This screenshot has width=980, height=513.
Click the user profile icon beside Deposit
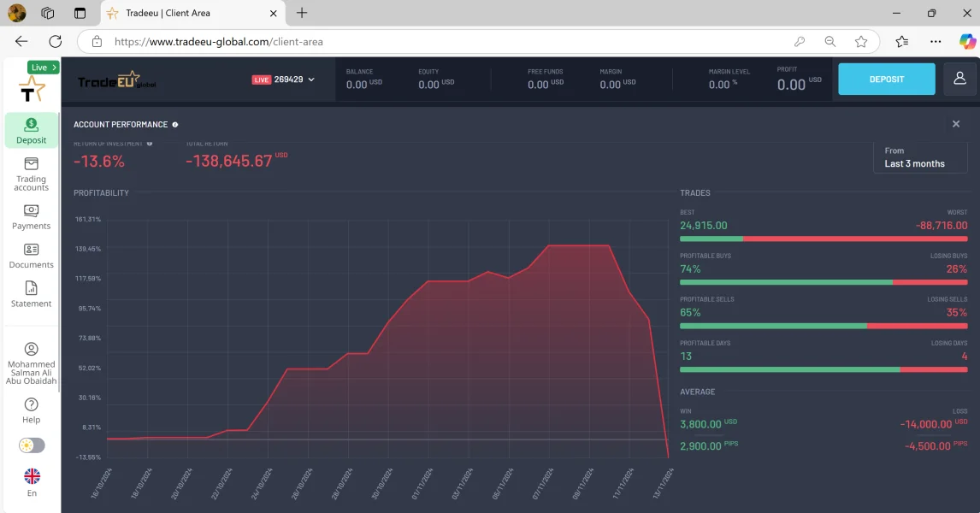click(x=959, y=79)
